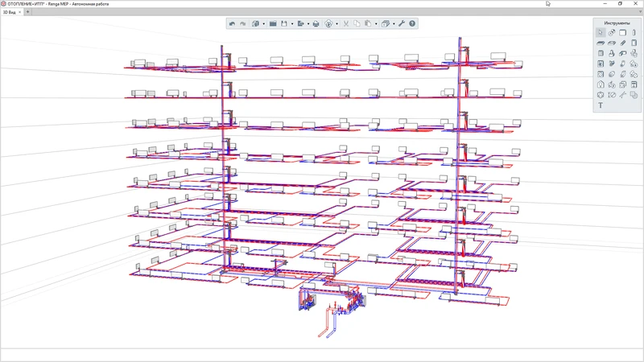The width and height of the screenshot is (644, 362).
Task: Click the Copy icon in the toolbar
Action: 357,24
